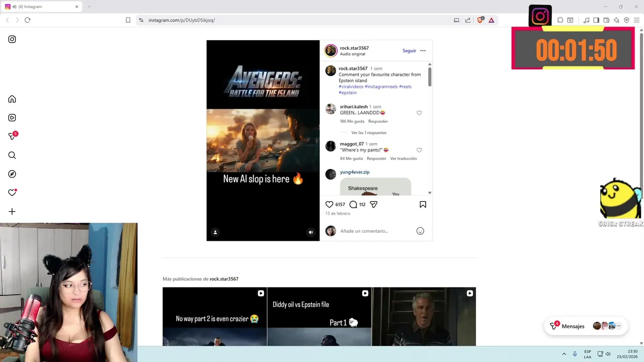644x362 pixels.
Task: Expand Ver las 1 respuestas
Action: [x=369, y=133]
